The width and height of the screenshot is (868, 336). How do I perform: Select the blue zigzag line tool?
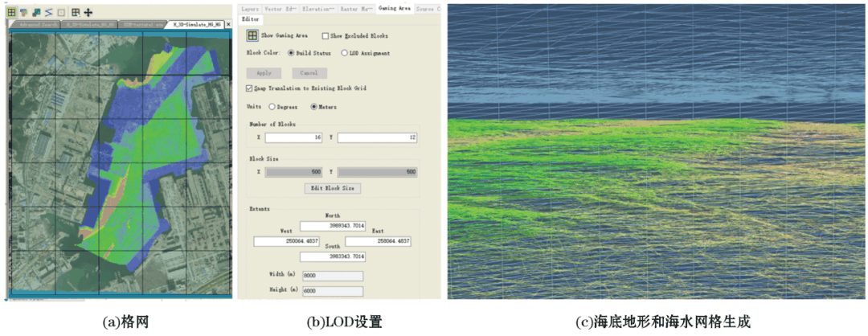[48, 12]
